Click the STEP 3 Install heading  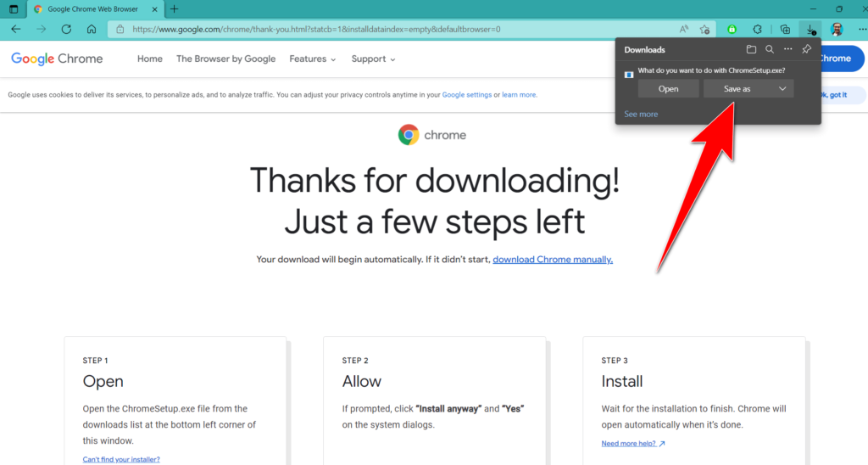[x=621, y=381]
